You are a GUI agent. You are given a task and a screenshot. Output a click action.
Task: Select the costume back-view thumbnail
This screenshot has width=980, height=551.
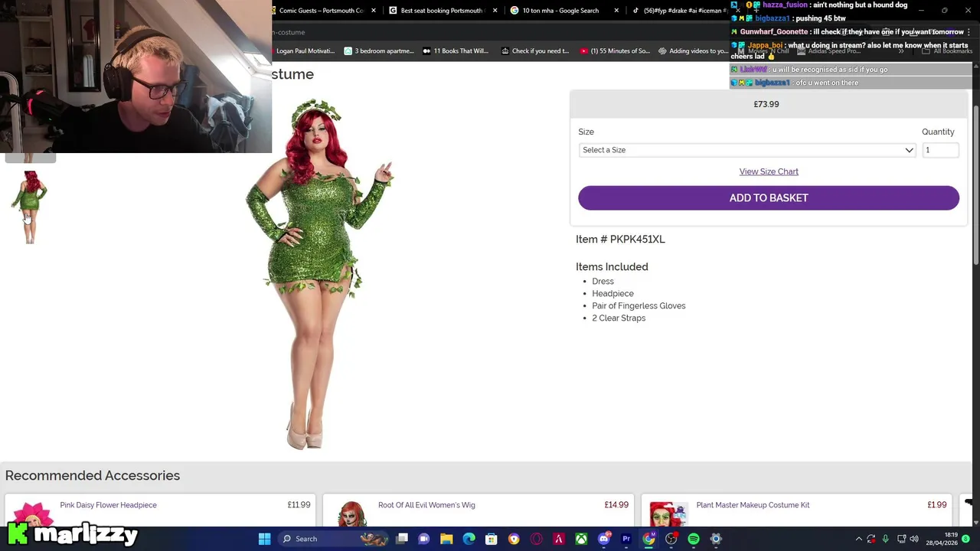pos(30,207)
